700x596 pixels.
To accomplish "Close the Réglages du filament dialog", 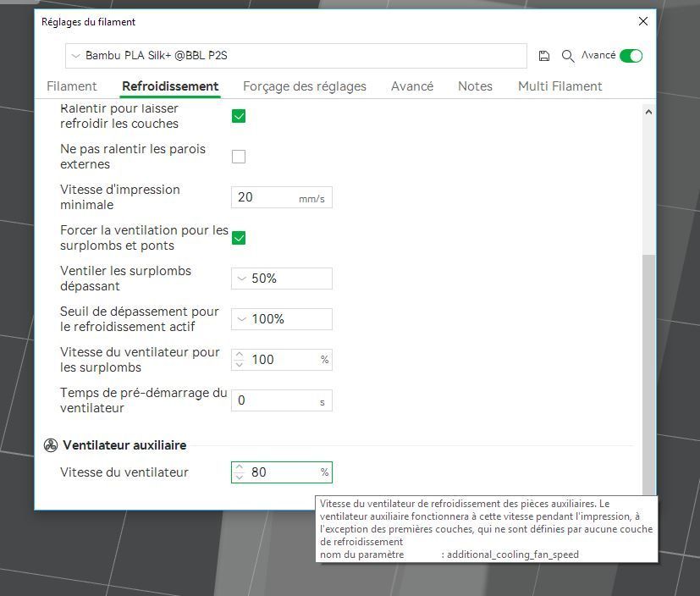I will tap(642, 21).
